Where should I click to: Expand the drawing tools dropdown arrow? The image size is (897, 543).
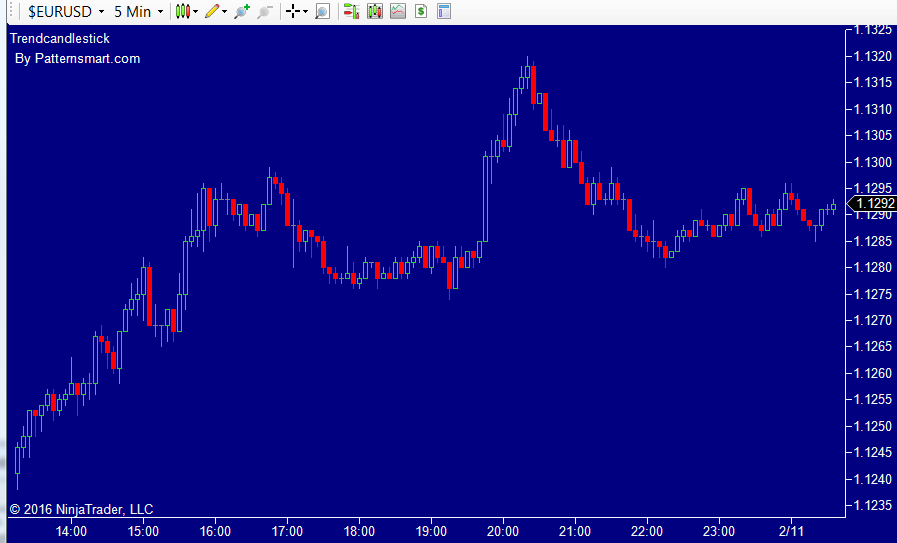click(224, 11)
